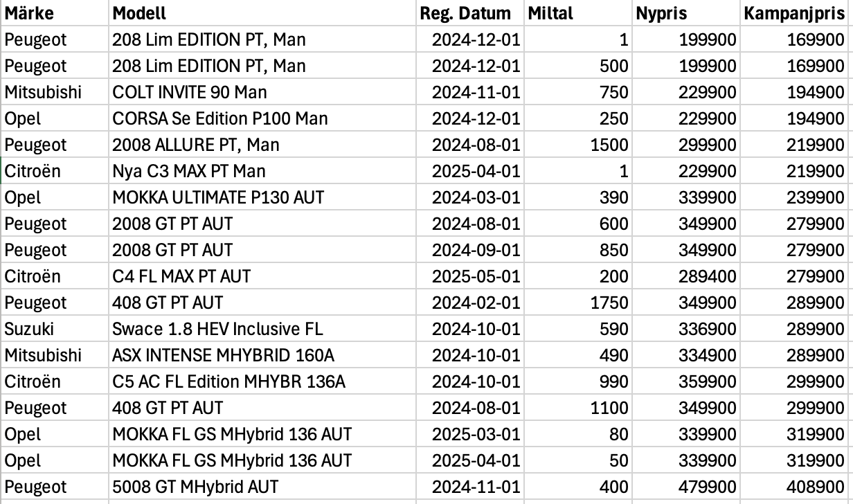Viewport: 853px width, 504px height.
Task: Select the 289400 Nypris cell
Action: click(685, 276)
